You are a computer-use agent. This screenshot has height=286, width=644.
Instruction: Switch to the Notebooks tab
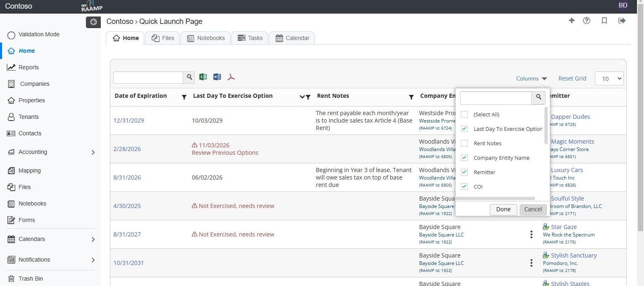(206, 38)
